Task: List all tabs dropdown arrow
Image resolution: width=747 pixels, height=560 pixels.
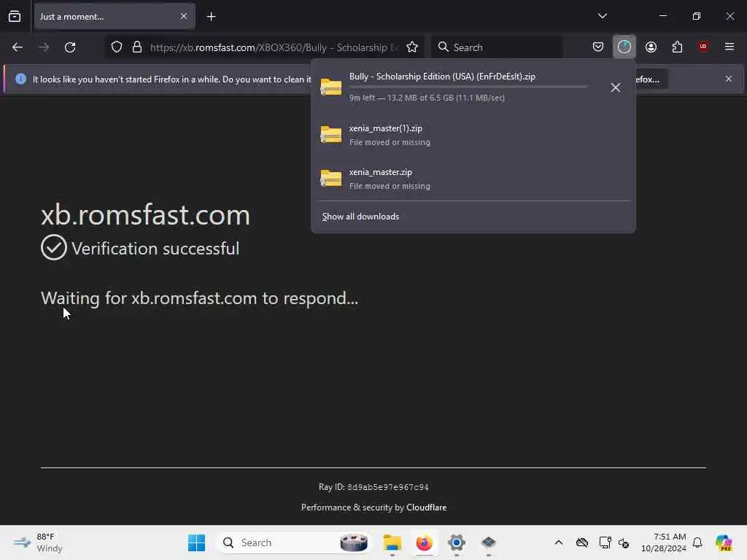Action: pos(602,16)
